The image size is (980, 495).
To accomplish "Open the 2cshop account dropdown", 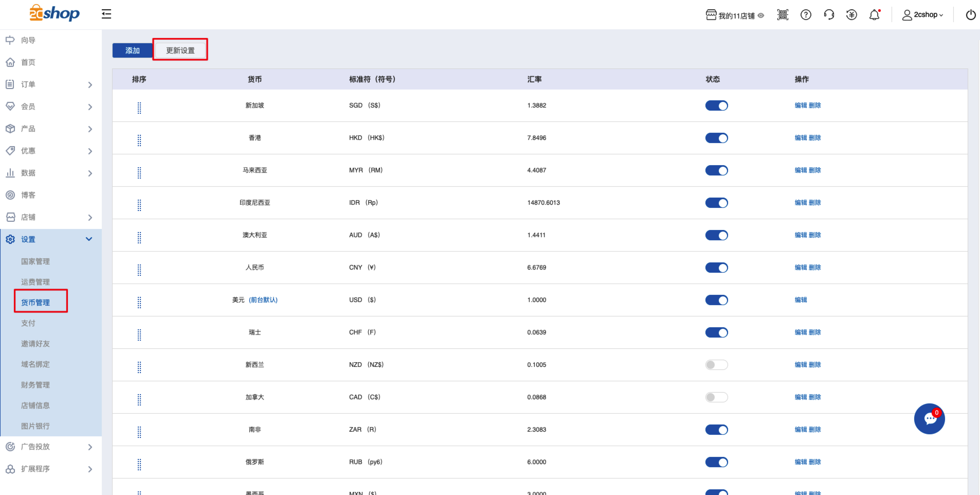I will pos(923,15).
